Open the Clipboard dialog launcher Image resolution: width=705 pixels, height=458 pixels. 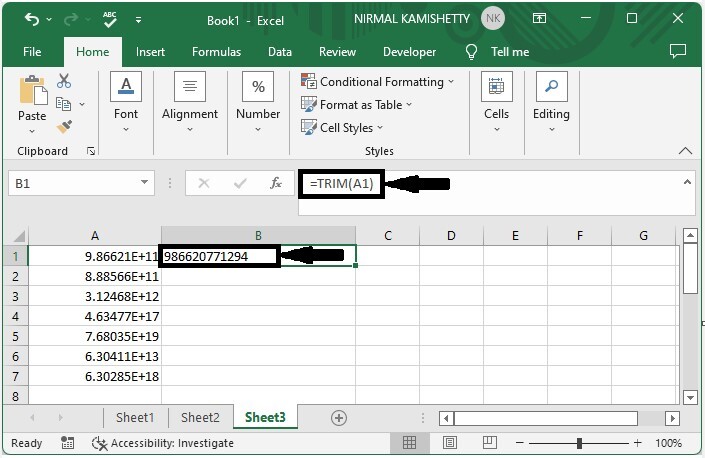tap(91, 151)
